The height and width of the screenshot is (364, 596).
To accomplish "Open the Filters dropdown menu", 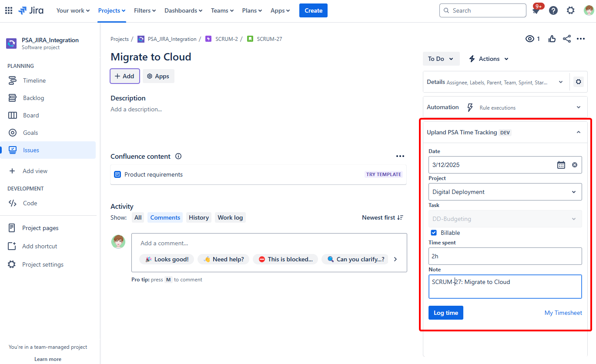I will click(145, 10).
